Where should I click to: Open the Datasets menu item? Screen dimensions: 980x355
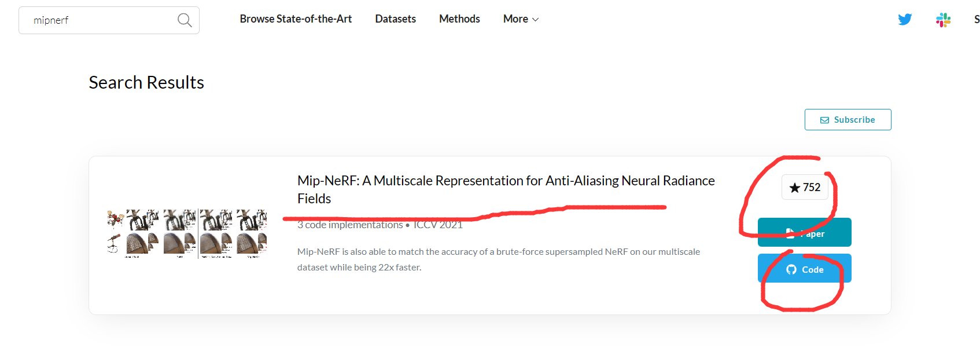pyautogui.click(x=395, y=19)
